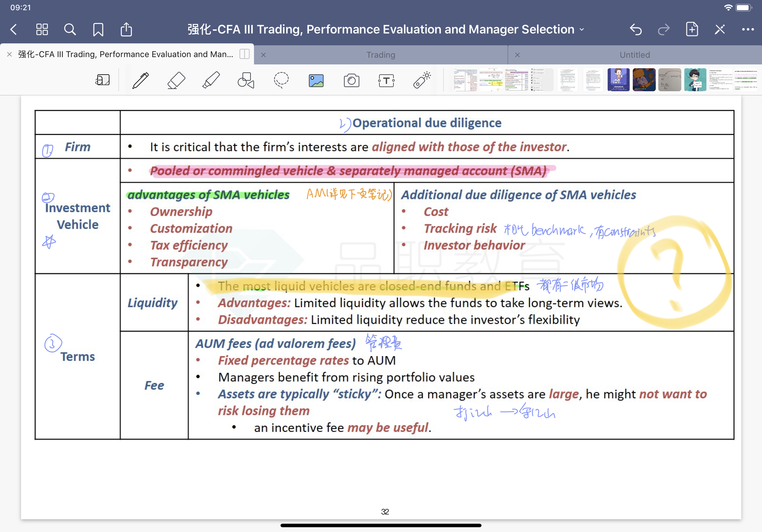The width and height of the screenshot is (762, 532).
Task: Close the current 强化-CFA III document tab
Action: pyautogui.click(x=10, y=55)
